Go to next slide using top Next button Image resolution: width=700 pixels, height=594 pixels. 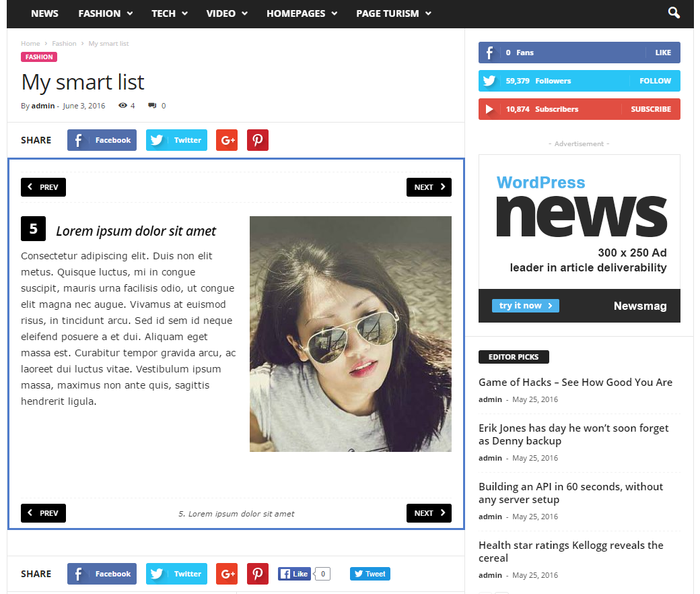pyautogui.click(x=429, y=187)
